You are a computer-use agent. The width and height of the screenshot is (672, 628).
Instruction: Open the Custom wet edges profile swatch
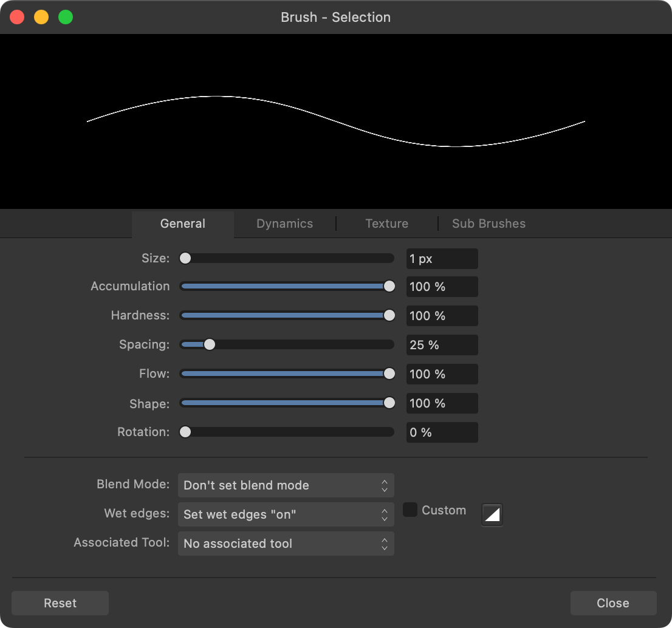point(492,514)
